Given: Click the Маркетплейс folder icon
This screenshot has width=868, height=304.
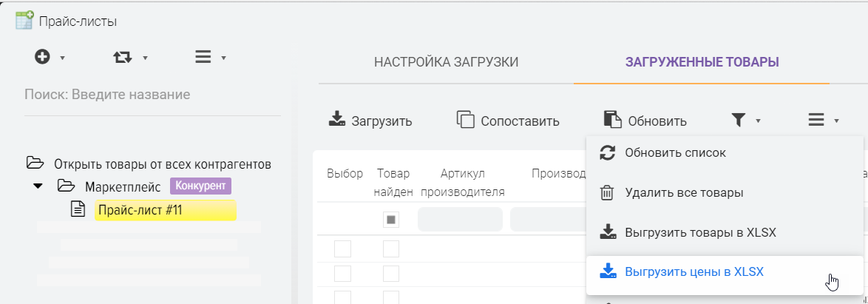Looking at the screenshot, I should point(67,186).
